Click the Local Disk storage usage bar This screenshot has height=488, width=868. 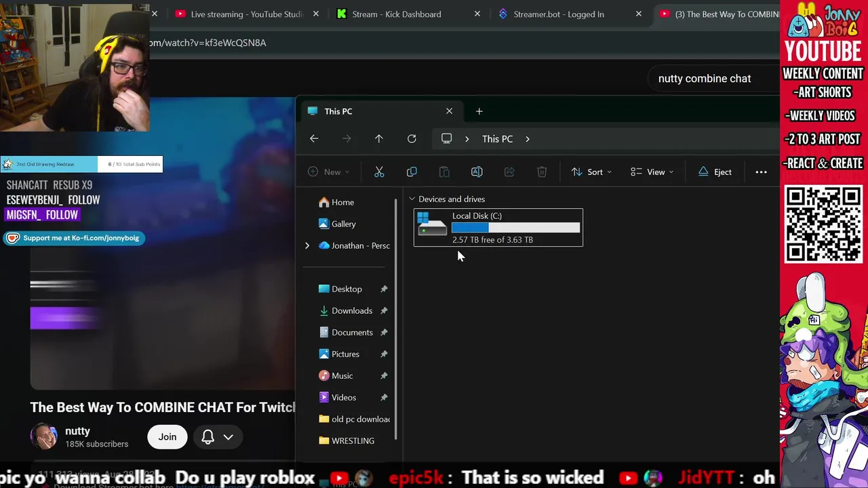[516, 228]
